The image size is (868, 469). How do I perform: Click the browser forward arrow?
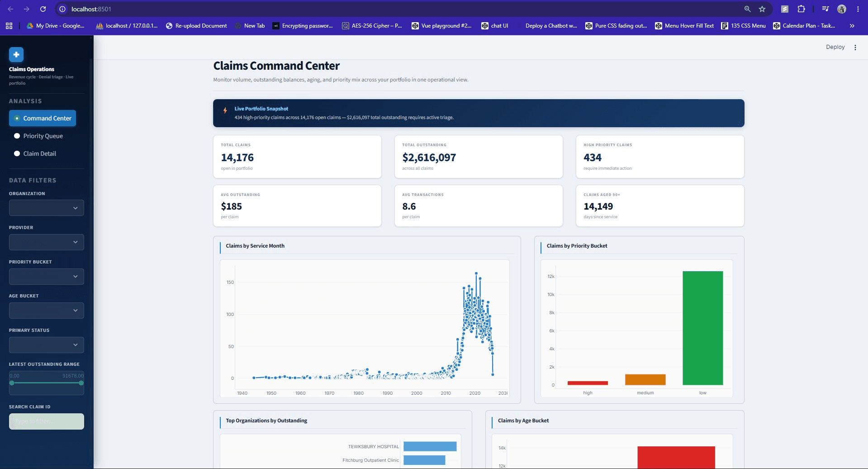pyautogui.click(x=27, y=9)
